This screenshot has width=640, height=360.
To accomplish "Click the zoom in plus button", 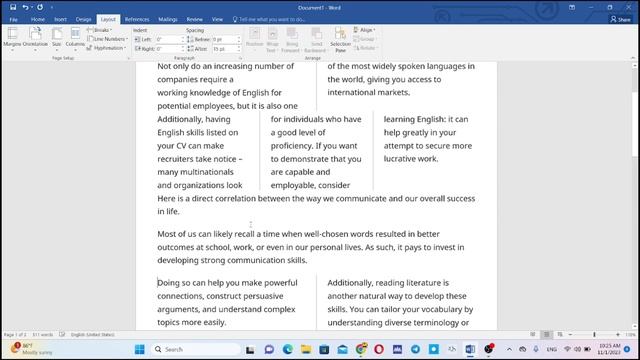I will click(618, 335).
